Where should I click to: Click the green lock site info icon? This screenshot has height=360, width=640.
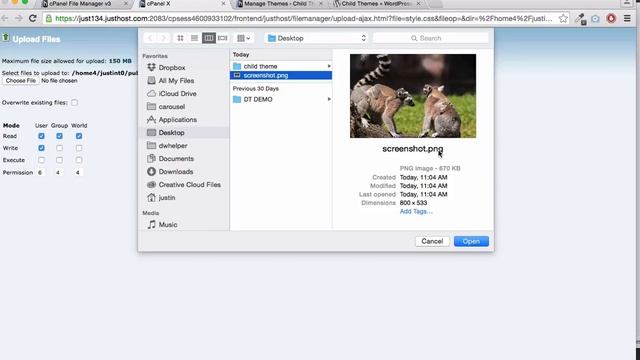coord(49,18)
